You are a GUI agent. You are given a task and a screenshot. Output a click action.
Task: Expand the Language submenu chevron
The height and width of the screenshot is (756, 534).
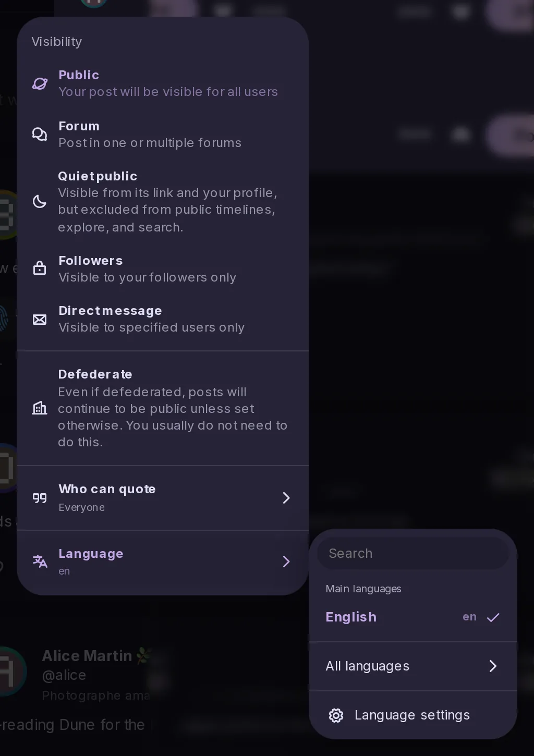(x=286, y=562)
